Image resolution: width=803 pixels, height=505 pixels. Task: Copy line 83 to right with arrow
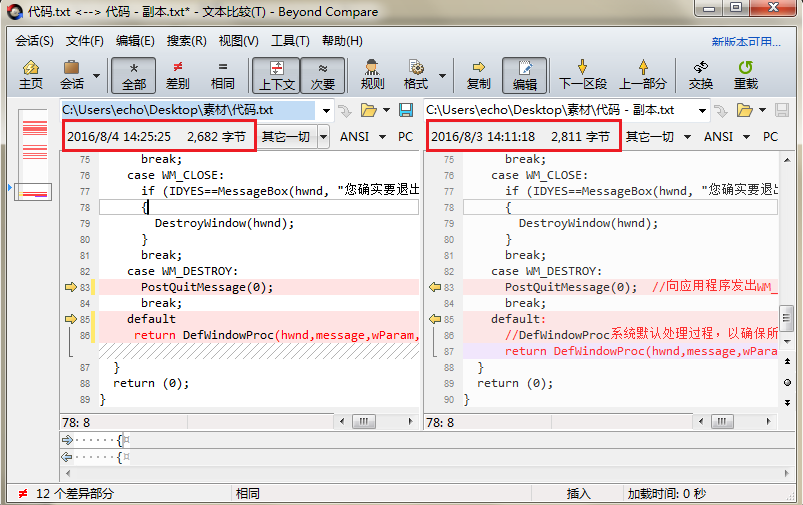click(x=71, y=287)
